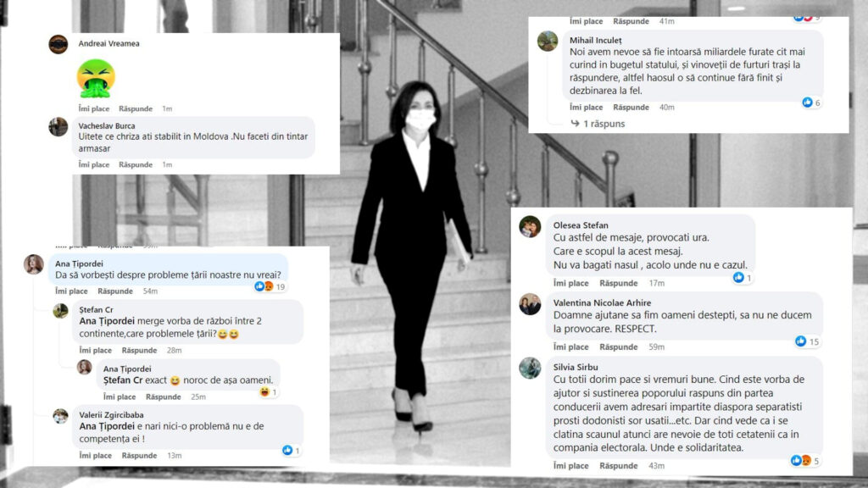
Task: View reactions on Valentina Nicolae Arhire's comment
Action: coord(807,341)
